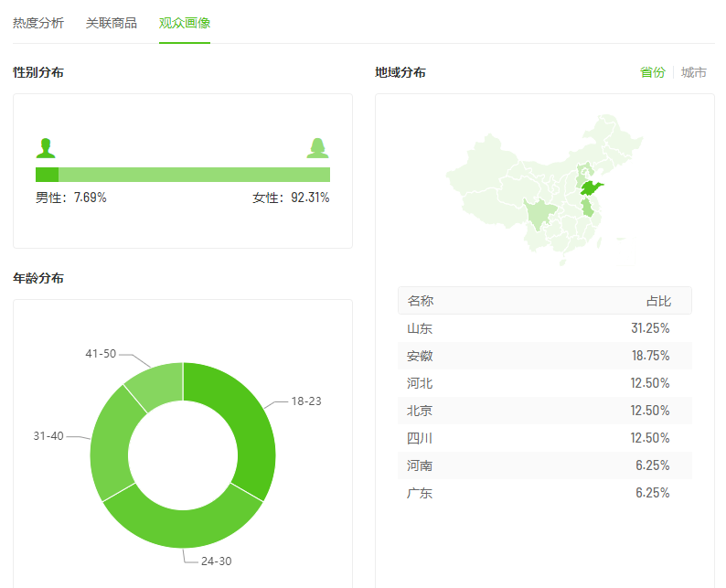The height and width of the screenshot is (588, 726).
Task: Select the 河南 table row
Action: pyautogui.click(x=545, y=465)
